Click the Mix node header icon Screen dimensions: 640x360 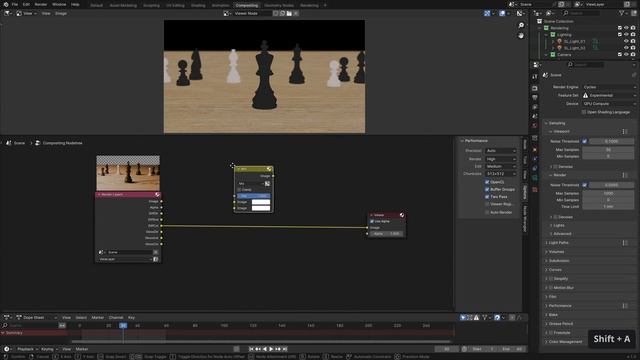coord(269,169)
